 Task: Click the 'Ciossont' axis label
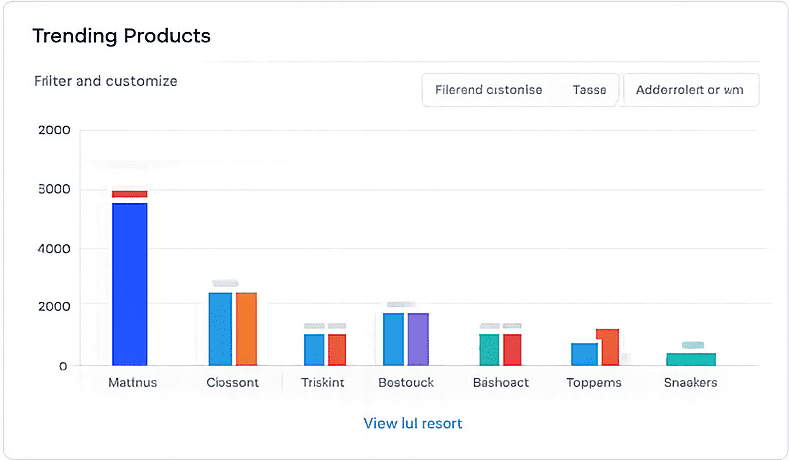point(232,382)
